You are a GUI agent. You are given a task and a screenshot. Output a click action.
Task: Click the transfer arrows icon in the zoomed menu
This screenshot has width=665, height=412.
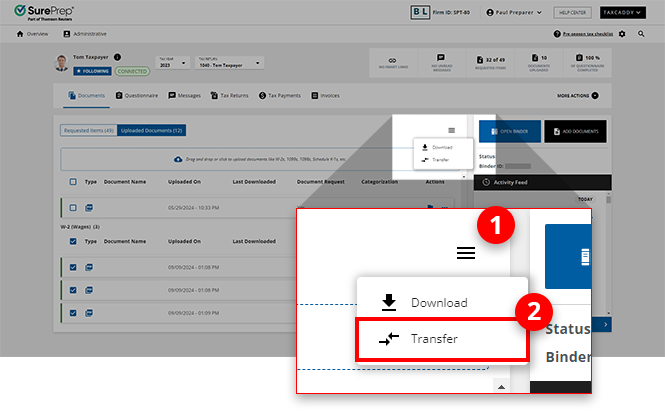(x=389, y=339)
